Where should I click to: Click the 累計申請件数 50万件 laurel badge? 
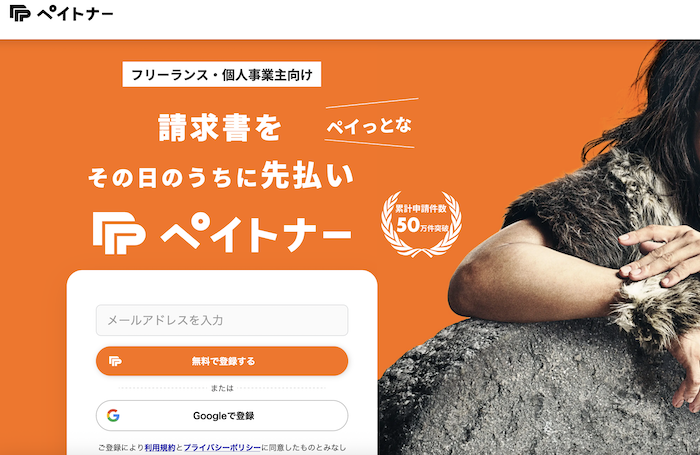pyautogui.click(x=421, y=224)
